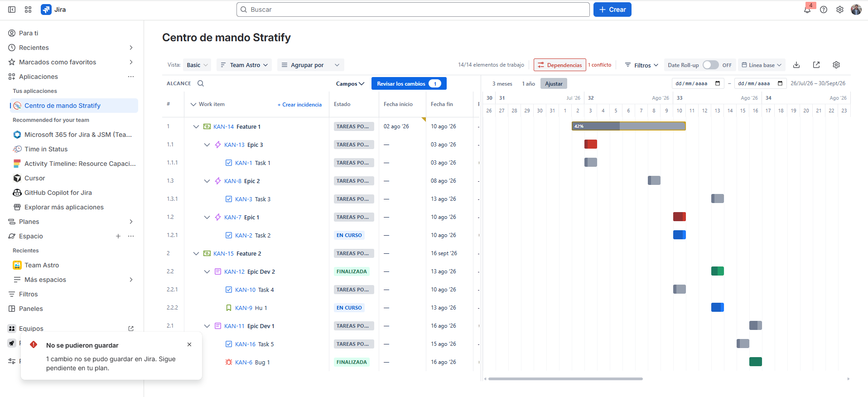Open the Campos dropdown
This screenshot has height=397, width=868.
[x=350, y=83]
